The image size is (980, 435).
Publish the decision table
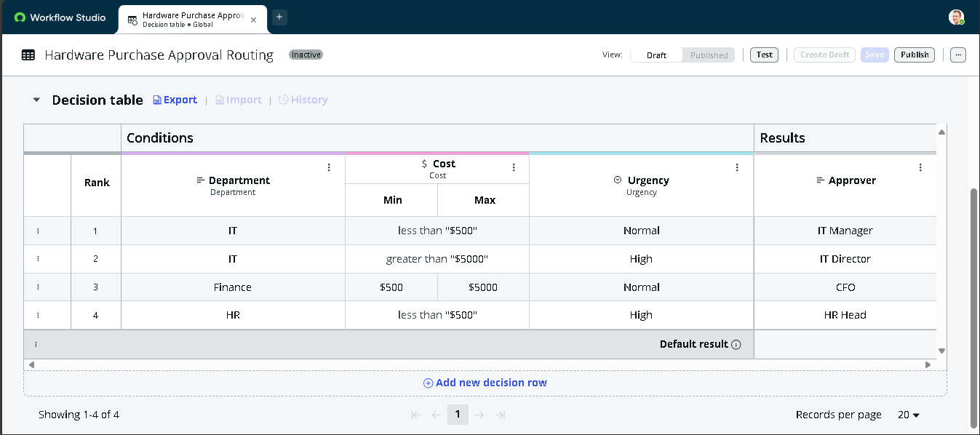click(914, 55)
